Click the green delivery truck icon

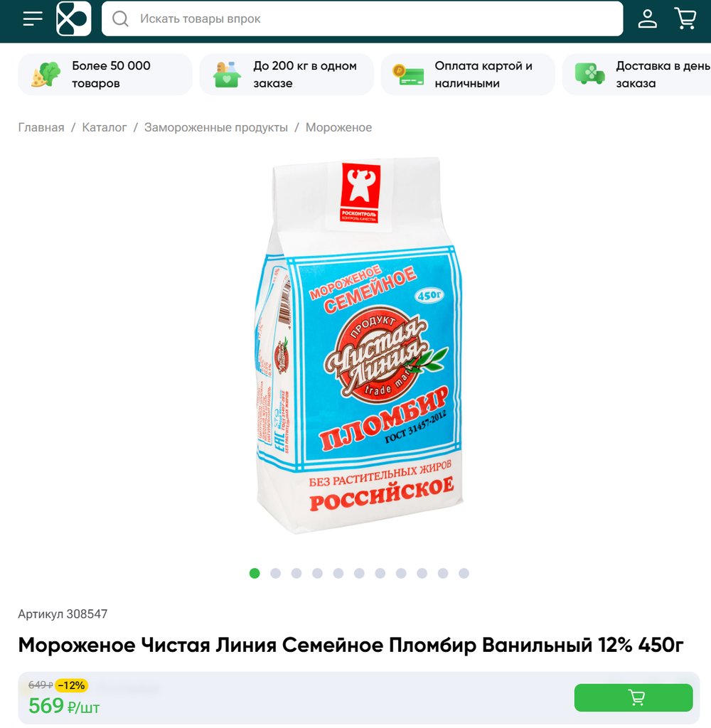pyautogui.click(x=590, y=74)
